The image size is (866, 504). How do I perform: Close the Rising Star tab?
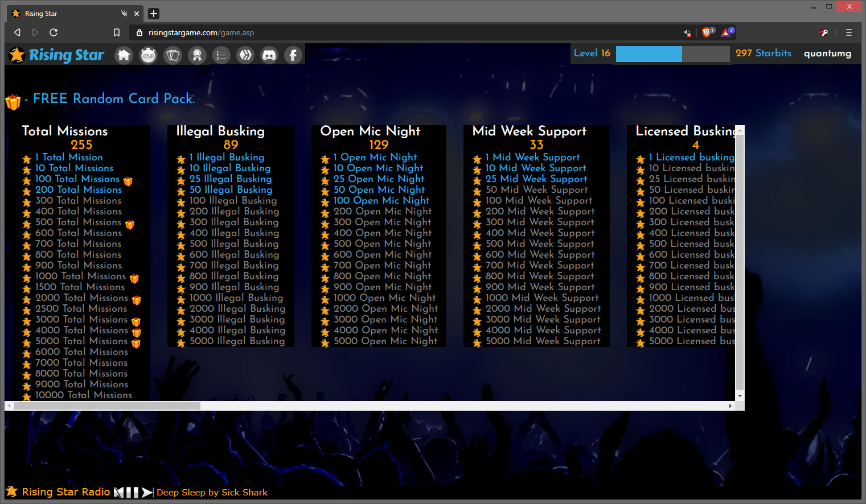[x=137, y=13]
